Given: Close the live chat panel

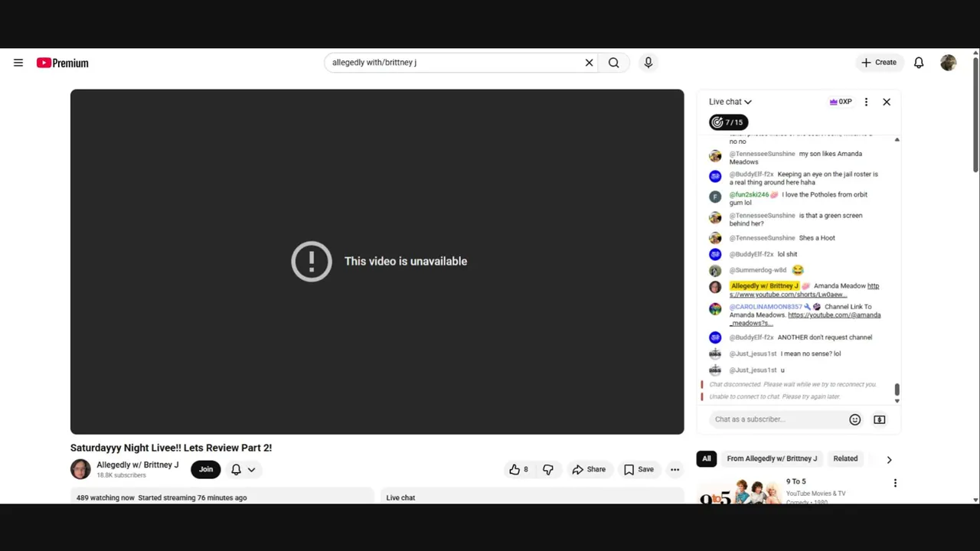Looking at the screenshot, I should [887, 102].
